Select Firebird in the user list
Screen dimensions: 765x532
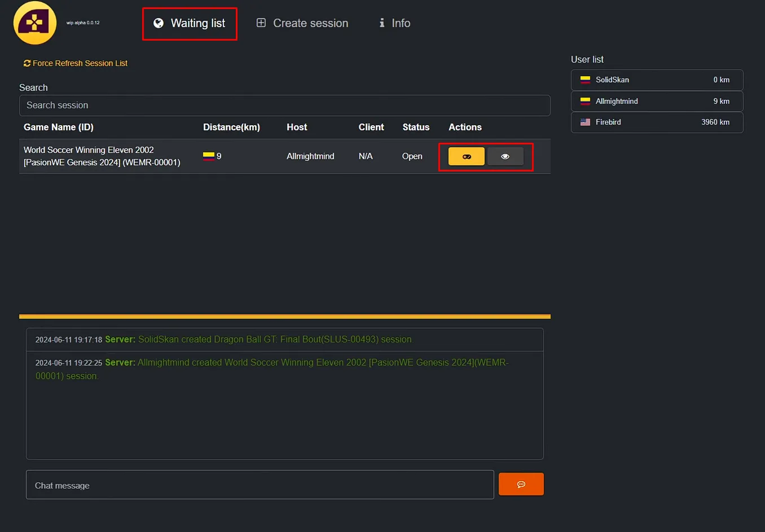click(x=657, y=122)
